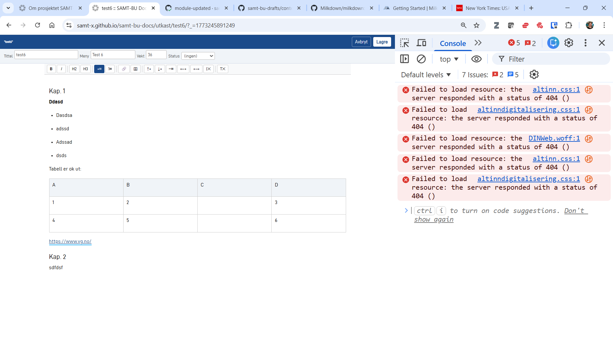Image resolution: width=613 pixels, height=364 pixels.
Task: Click the Tittel input field
Action: click(46, 55)
